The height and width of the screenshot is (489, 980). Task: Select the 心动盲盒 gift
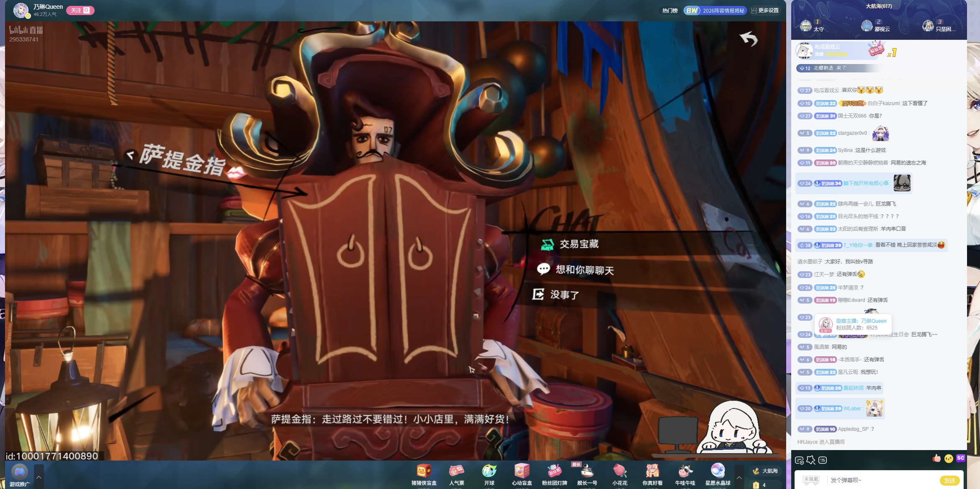tap(522, 476)
